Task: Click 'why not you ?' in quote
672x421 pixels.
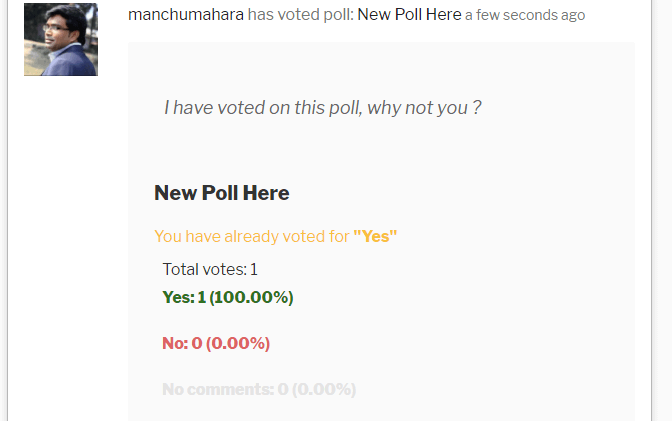Action: 424,108
